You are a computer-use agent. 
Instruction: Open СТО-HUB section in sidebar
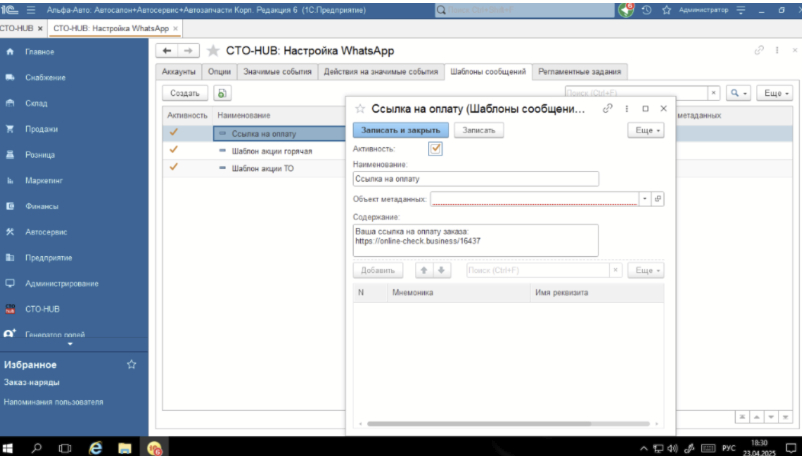(42, 309)
